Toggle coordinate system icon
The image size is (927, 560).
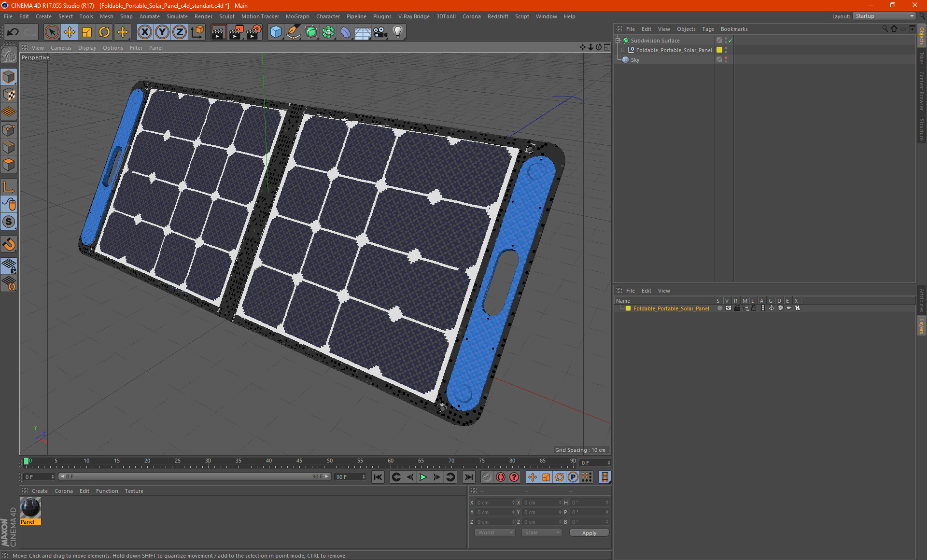197,32
